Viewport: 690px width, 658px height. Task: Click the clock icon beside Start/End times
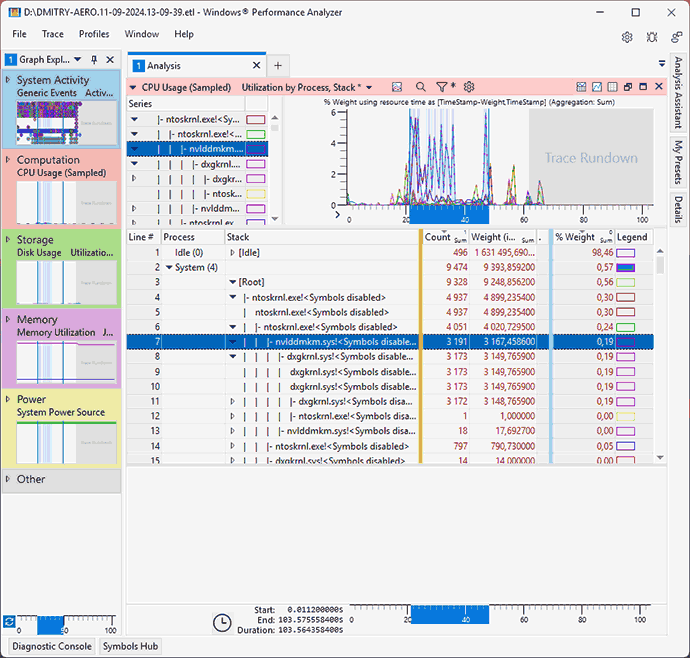(x=222, y=623)
